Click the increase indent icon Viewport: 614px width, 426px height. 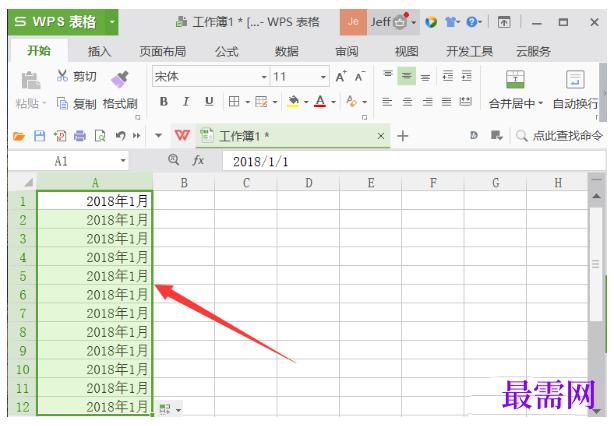[x=466, y=76]
